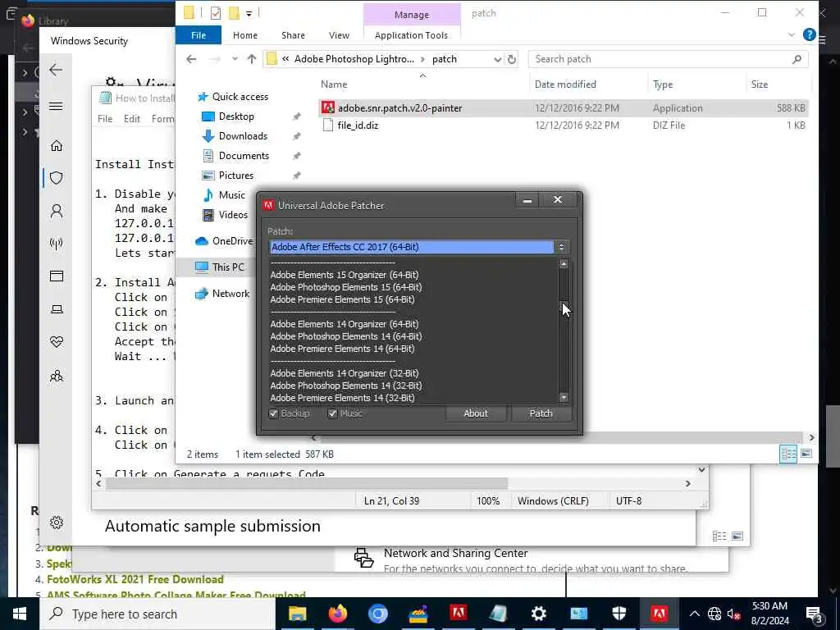Open Device performance & health
The width and height of the screenshot is (840, 630).
[x=57, y=342]
